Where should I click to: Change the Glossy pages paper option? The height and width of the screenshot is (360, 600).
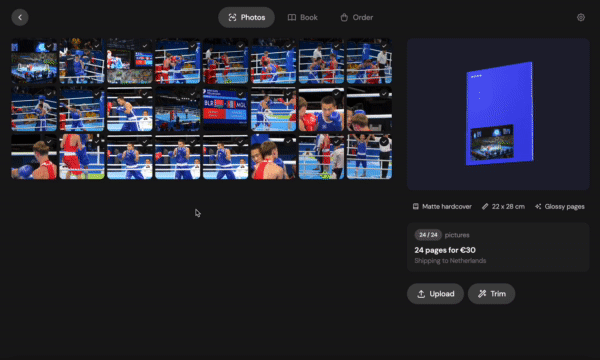(560, 207)
